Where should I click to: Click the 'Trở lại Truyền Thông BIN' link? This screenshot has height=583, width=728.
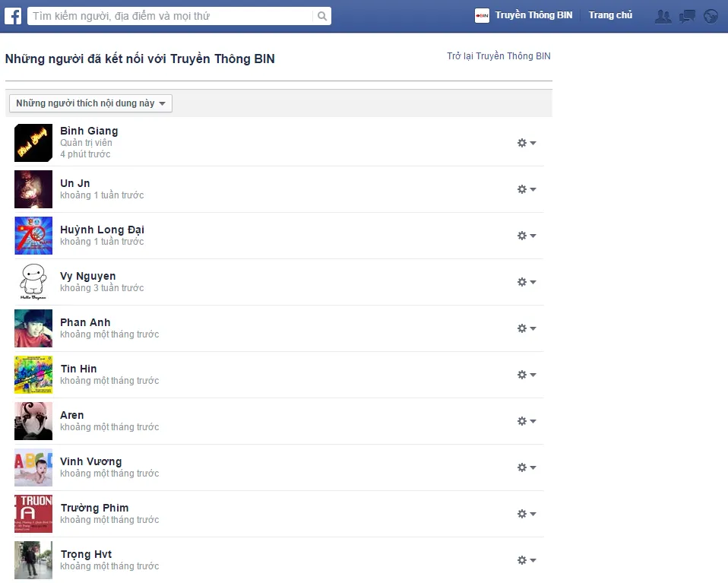(499, 55)
